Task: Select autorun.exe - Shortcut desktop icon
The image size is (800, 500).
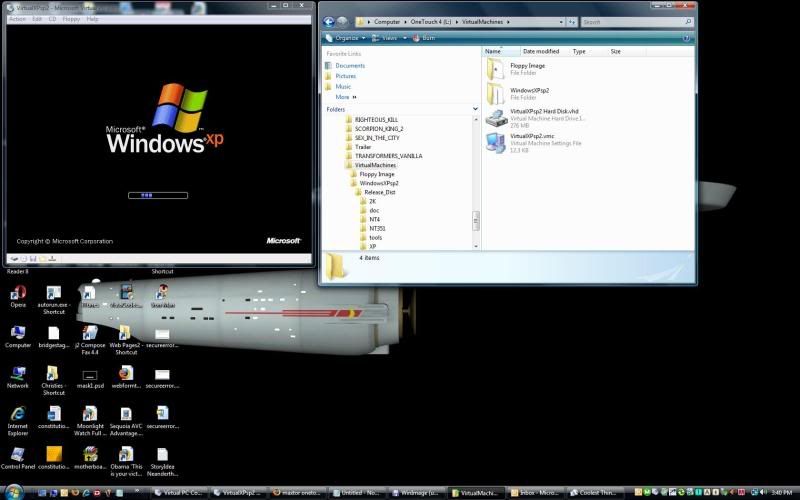Action: pos(54,300)
